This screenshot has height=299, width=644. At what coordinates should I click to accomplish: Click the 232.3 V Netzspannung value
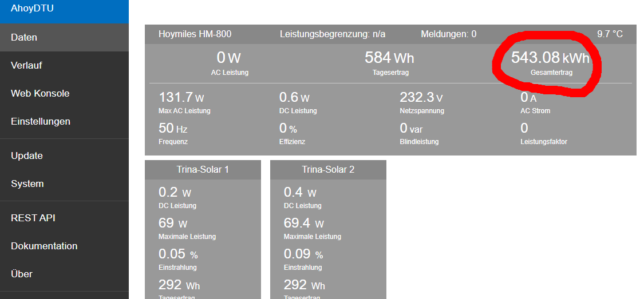(x=421, y=98)
